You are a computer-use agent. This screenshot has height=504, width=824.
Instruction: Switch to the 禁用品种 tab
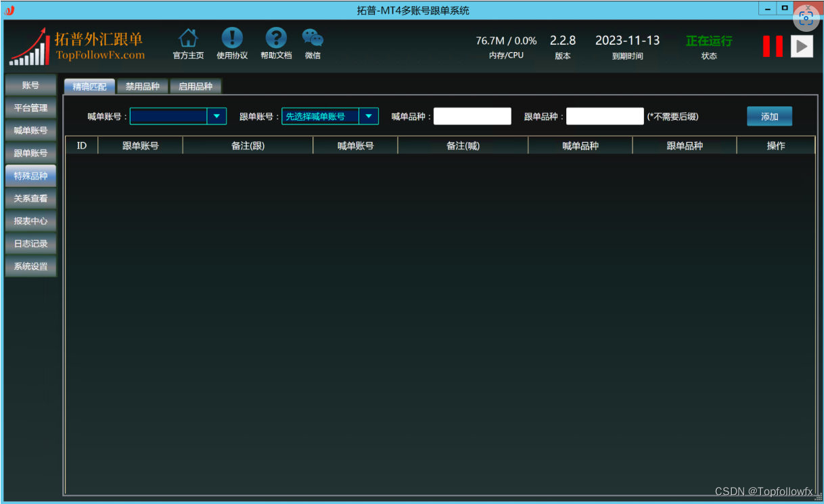point(142,87)
